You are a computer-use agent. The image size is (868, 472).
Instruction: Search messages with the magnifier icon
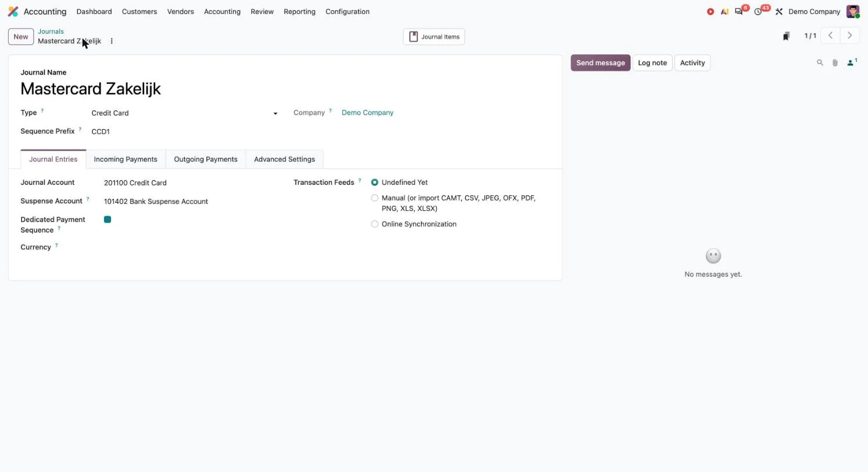(820, 63)
